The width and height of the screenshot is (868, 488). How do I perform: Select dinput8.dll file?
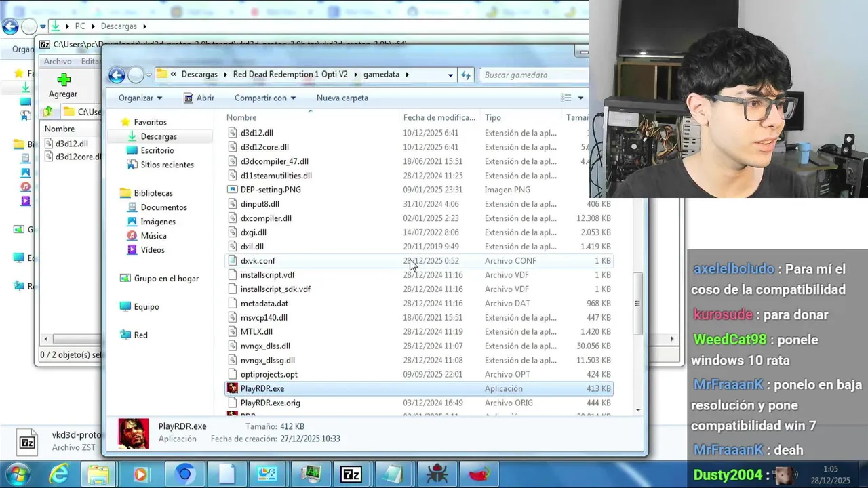coord(260,204)
